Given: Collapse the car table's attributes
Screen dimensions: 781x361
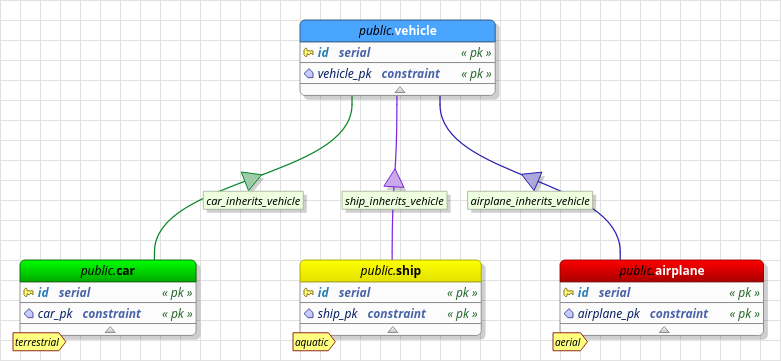Looking at the screenshot, I should pos(111,330).
